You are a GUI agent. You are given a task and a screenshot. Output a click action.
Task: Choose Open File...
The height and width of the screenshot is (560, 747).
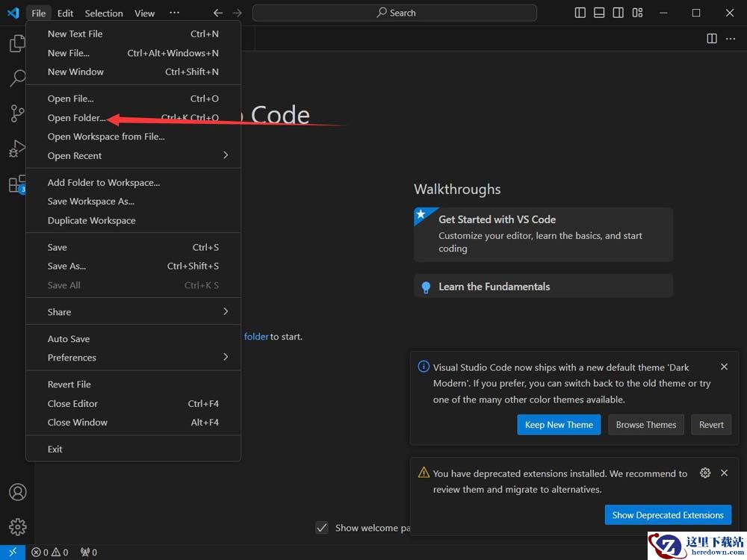(134, 99)
